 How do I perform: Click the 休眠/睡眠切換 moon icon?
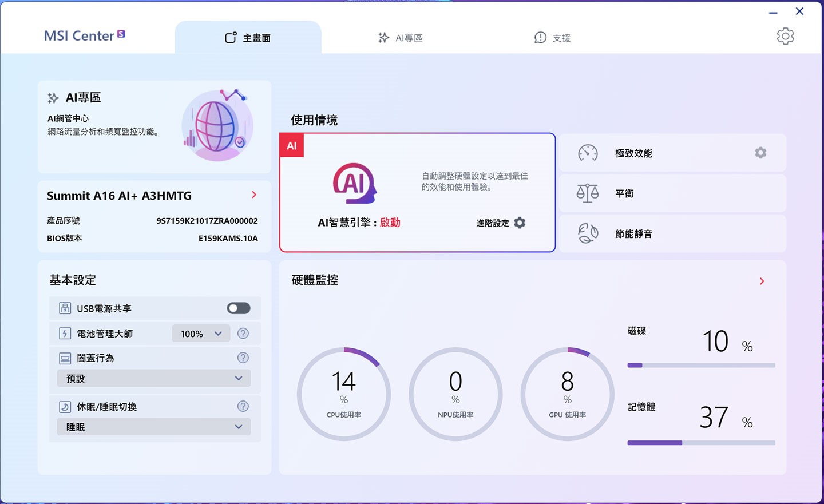coord(65,407)
